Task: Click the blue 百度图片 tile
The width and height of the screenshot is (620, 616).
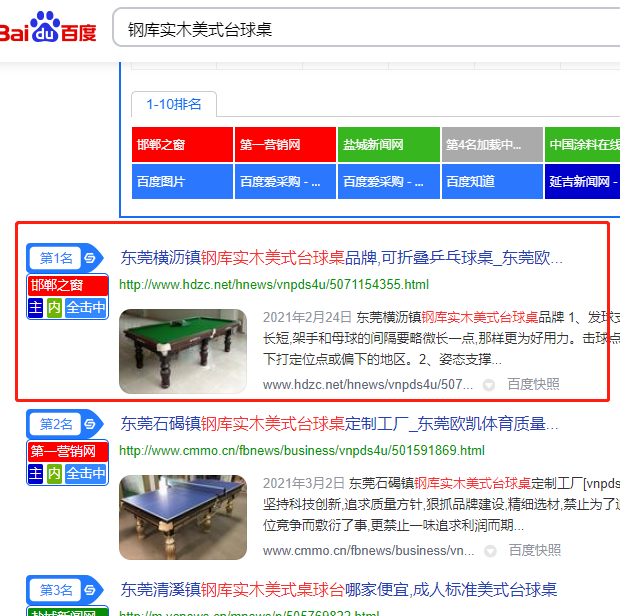Action: [x=182, y=181]
